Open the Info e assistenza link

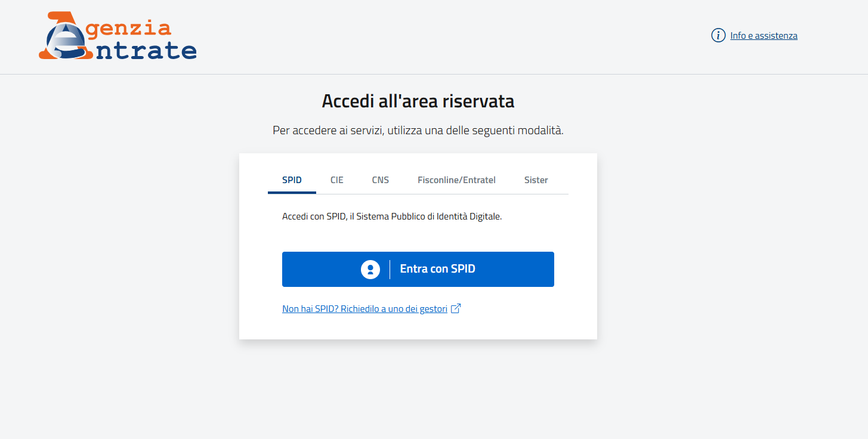(764, 36)
